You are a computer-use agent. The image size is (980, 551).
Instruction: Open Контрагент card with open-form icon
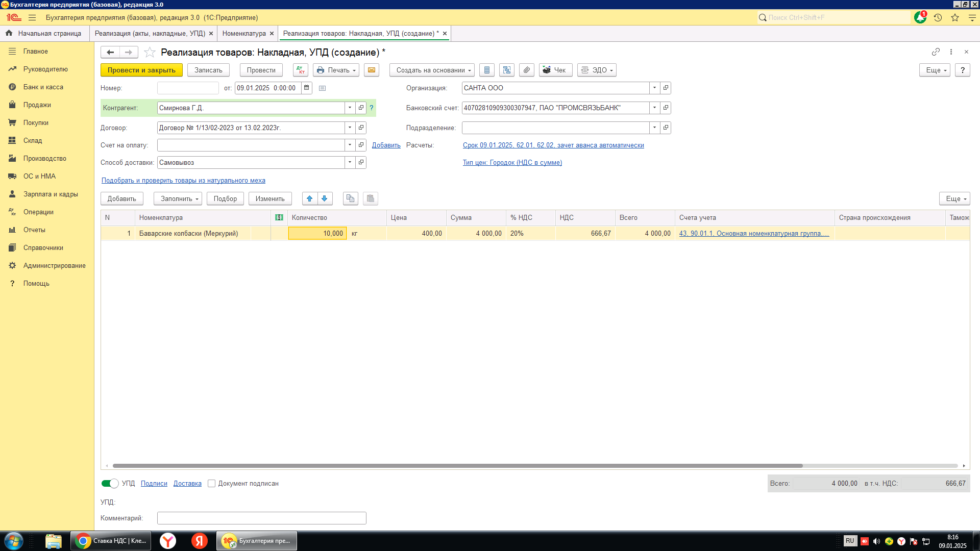point(361,108)
